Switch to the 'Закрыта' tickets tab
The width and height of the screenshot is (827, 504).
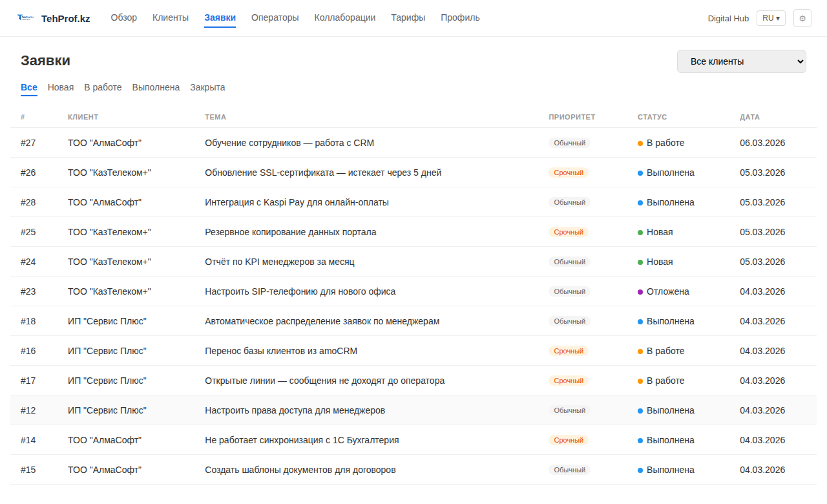(207, 87)
